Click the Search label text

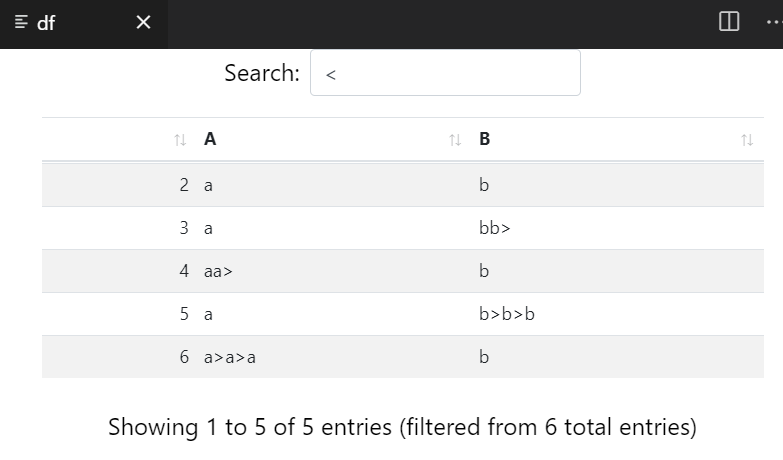click(x=262, y=73)
